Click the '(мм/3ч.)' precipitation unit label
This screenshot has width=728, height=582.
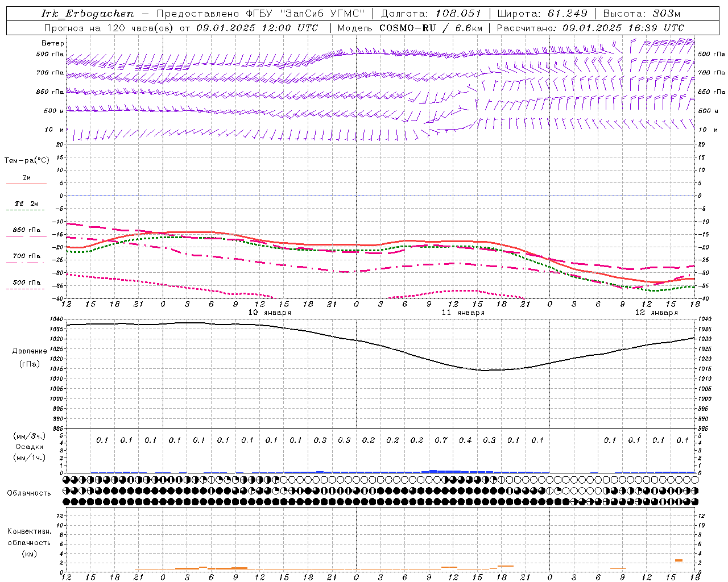pos(30,436)
